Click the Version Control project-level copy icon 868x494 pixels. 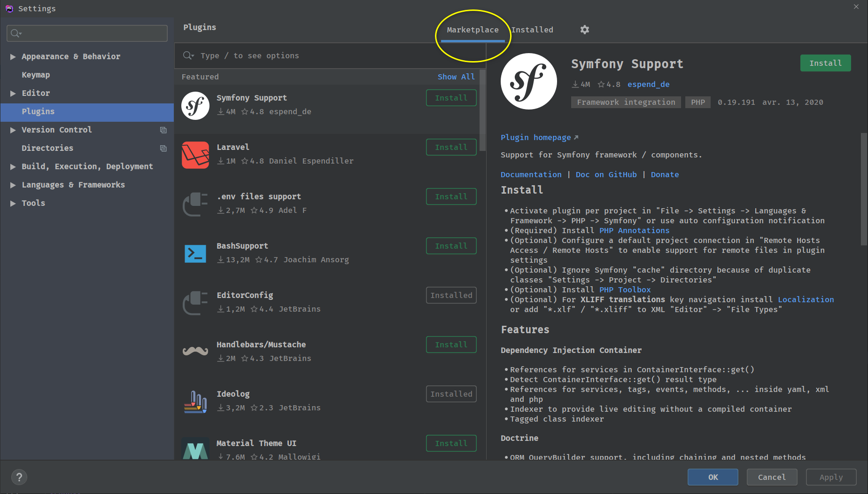pyautogui.click(x=163, y=130)
